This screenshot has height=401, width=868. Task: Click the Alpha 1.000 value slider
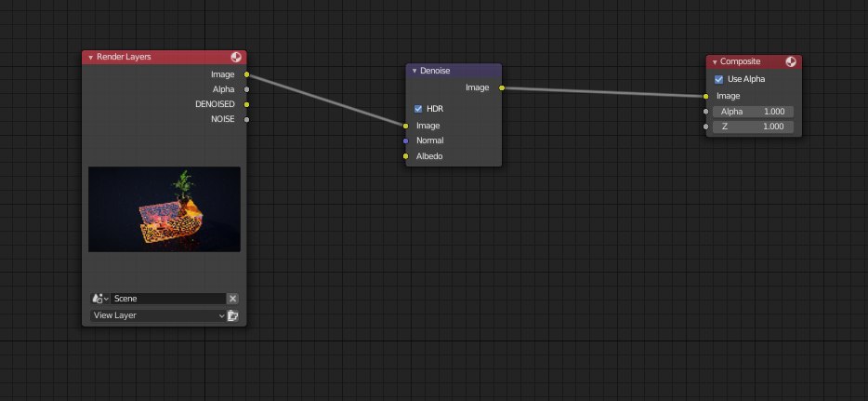pyautogui.click(x=753, y=112)
